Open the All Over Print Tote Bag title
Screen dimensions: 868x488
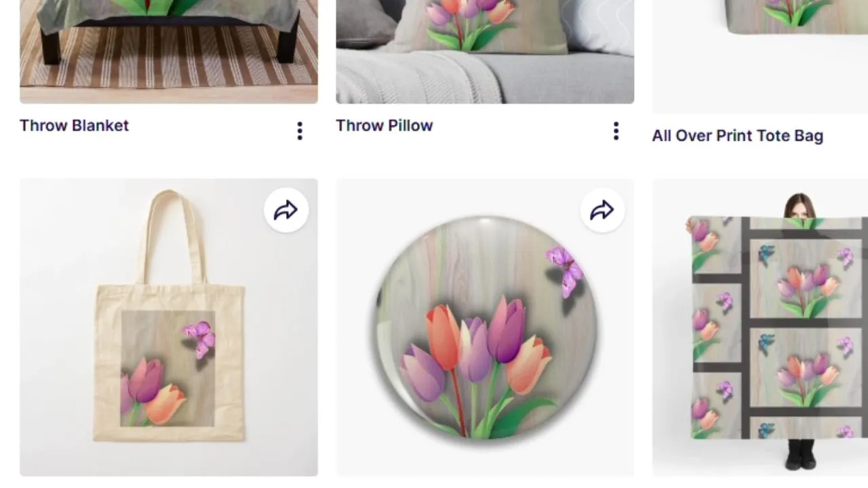738,136
